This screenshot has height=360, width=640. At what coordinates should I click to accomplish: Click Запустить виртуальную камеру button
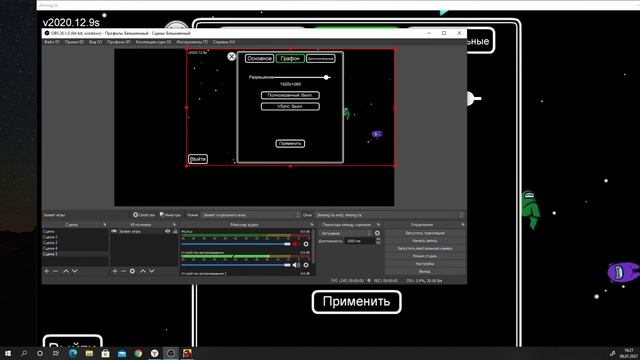coord(425,248)
